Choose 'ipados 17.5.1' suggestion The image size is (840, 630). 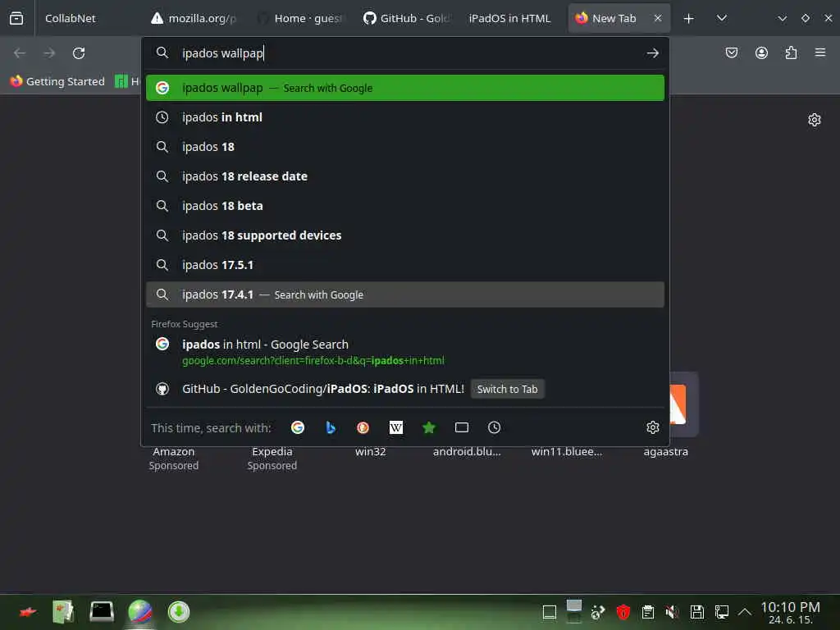pos(405,265)
